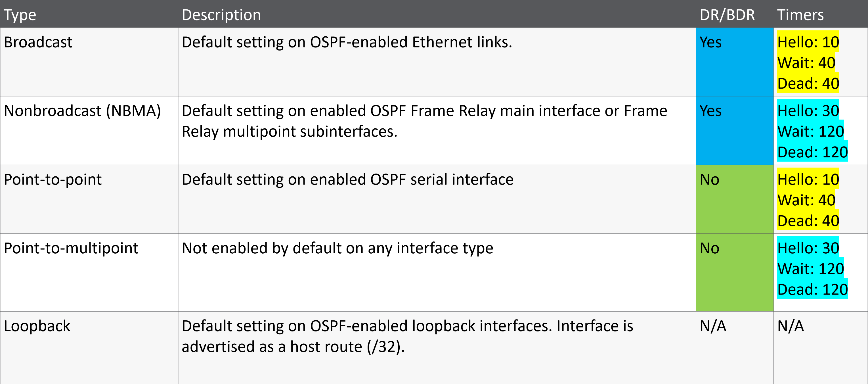Screen dimensions: 868x384
Task: Click the 'Not enabled by default' description
Action: tap(337, 249)
